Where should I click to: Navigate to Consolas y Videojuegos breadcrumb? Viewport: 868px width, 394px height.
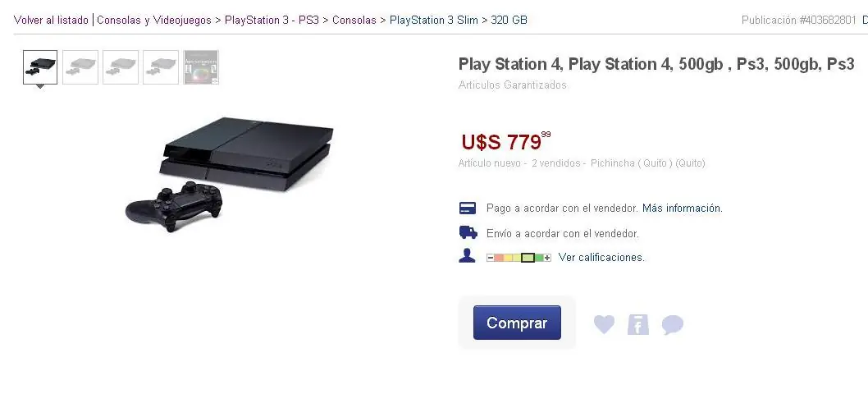click(154, 20)
